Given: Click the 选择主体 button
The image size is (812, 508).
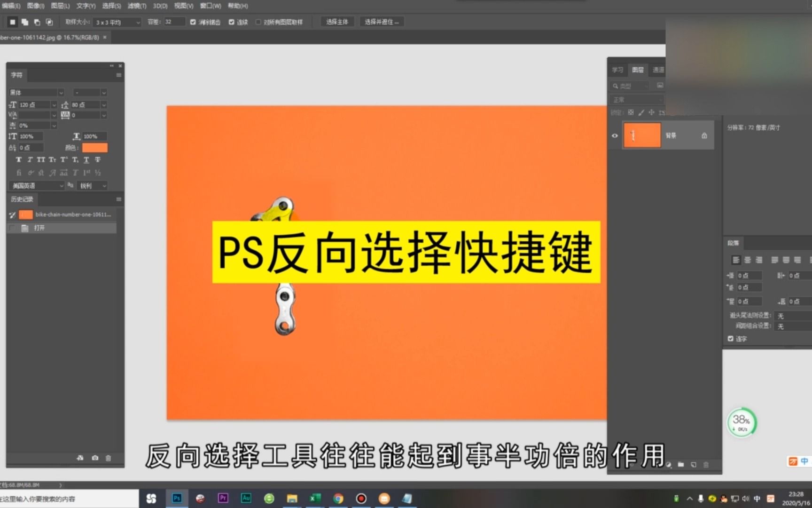Looking at the screenshot, I should (337, 22).
